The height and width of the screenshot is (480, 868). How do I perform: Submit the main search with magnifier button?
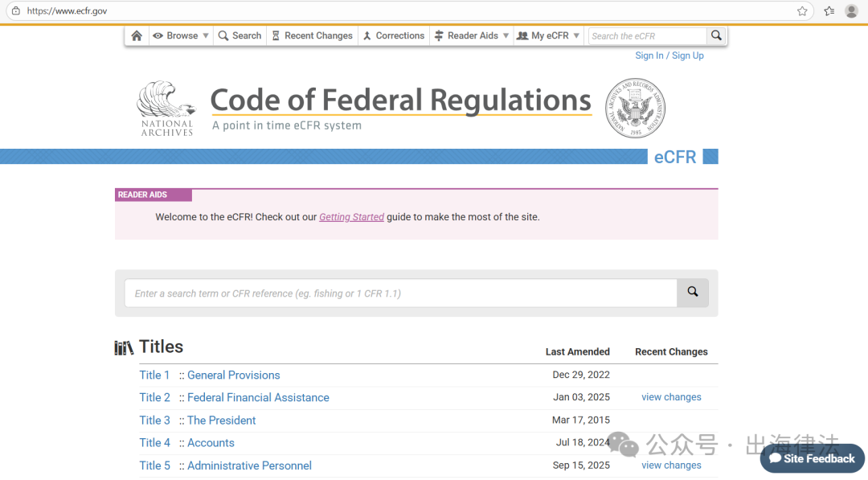point(693,293)
